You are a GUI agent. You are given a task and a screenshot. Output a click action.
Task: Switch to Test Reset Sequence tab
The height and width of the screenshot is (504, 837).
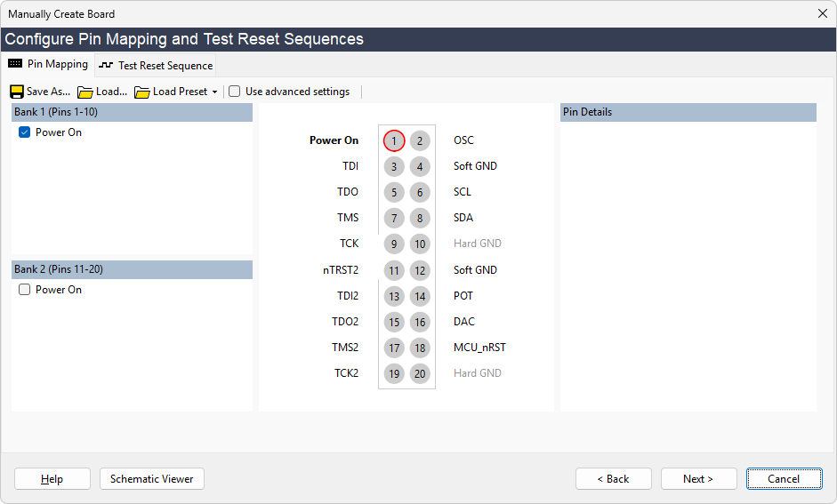click(157, 65)
